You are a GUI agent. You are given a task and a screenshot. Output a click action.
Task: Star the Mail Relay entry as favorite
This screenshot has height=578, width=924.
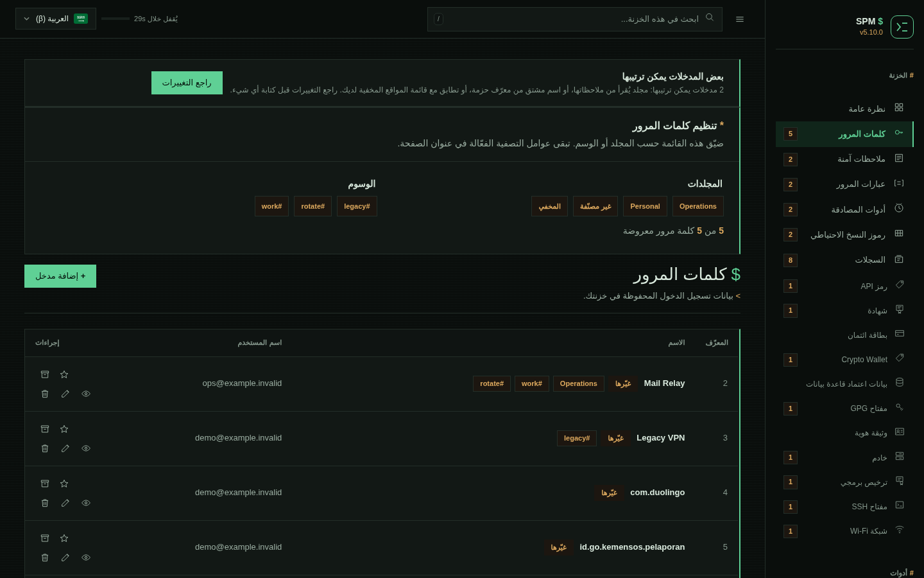point(64,374)
